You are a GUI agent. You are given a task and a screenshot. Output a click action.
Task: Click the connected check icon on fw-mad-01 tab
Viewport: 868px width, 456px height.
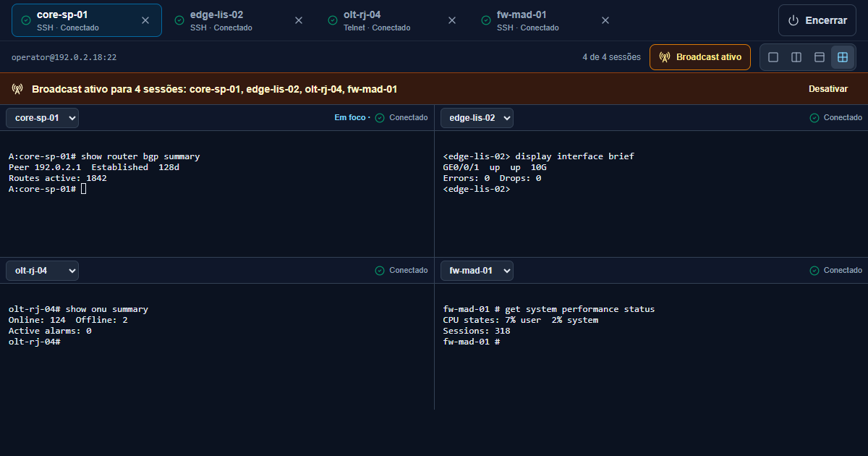(486, 20)
